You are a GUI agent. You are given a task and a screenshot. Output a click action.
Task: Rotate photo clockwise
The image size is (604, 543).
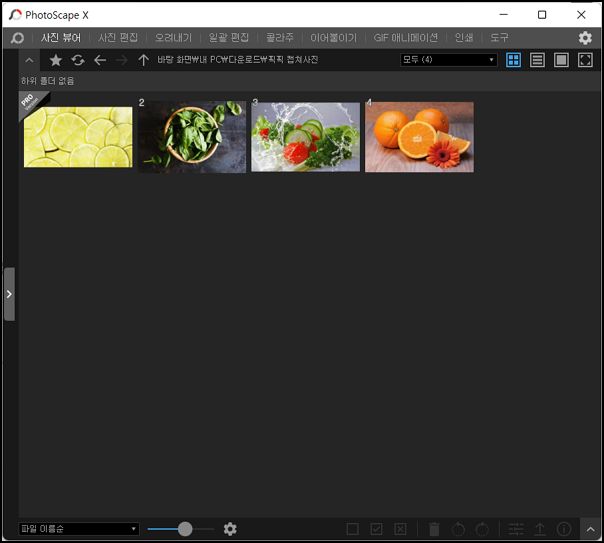coord(482,529)
